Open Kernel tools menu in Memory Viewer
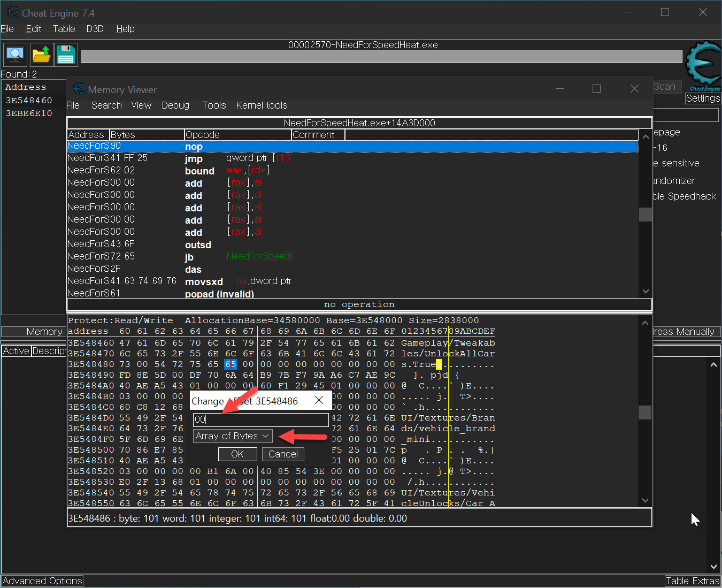The width and height of the screenshot is (722, 588). 262,105
